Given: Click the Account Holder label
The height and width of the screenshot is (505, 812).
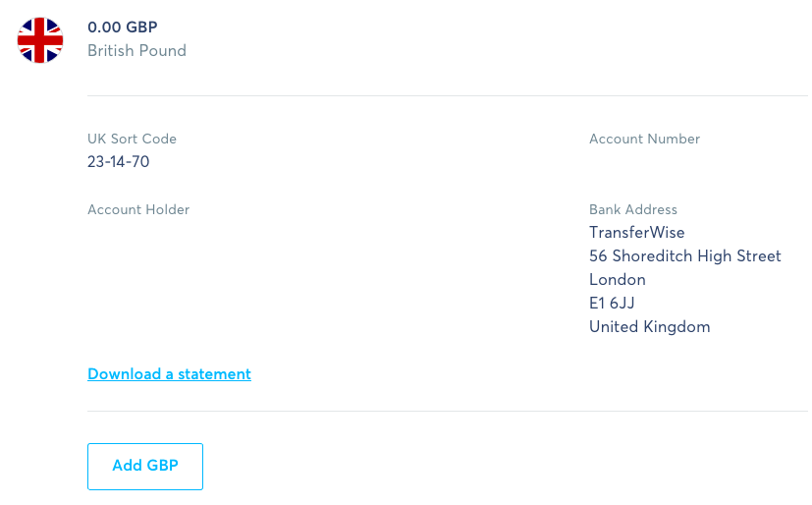Looking at the screenshot, I should 138,209.
